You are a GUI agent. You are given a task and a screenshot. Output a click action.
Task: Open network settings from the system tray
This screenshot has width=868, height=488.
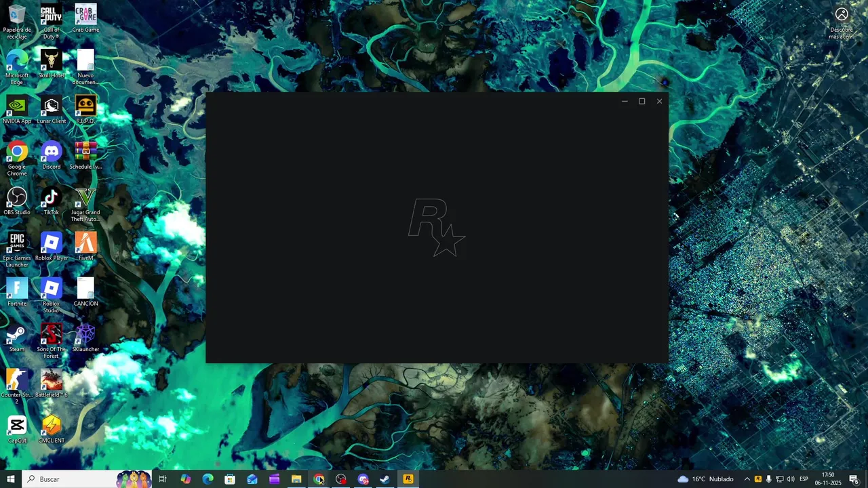coord(779,479)
